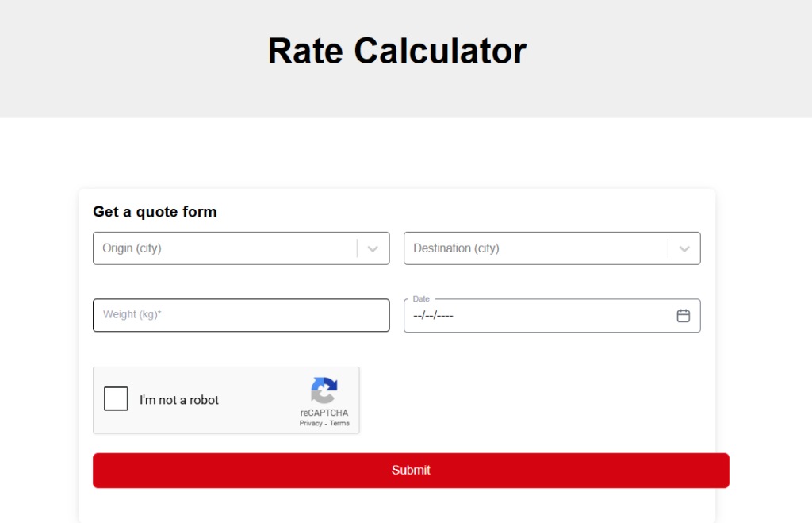Click the "reCAPTCHA" text under the logo
Screen dimensions: 812x523
(x=324, y=413)
